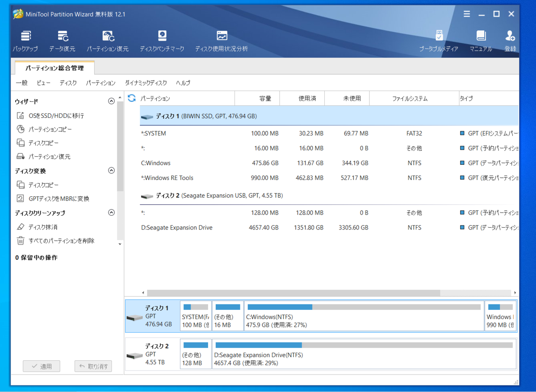Open the ダイナミックディスク menu
536x392 pixels.
click(146, 83)
